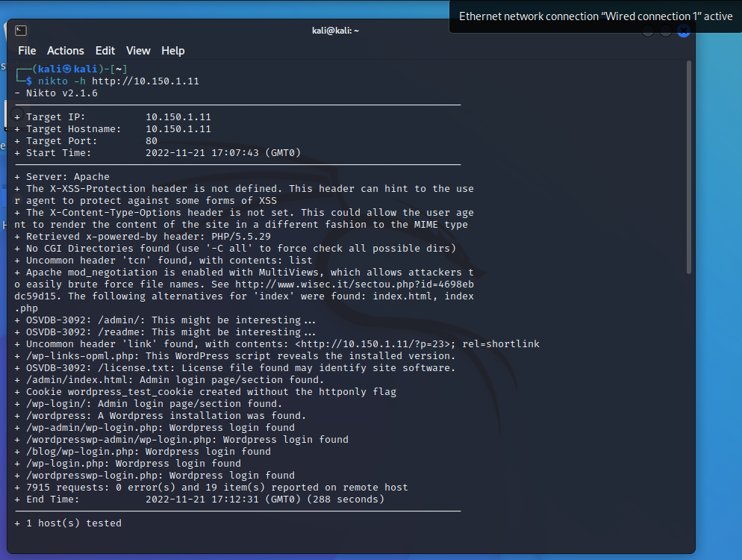
Task: Click the terminal icon in the title bar
Action: coord(21,31)
